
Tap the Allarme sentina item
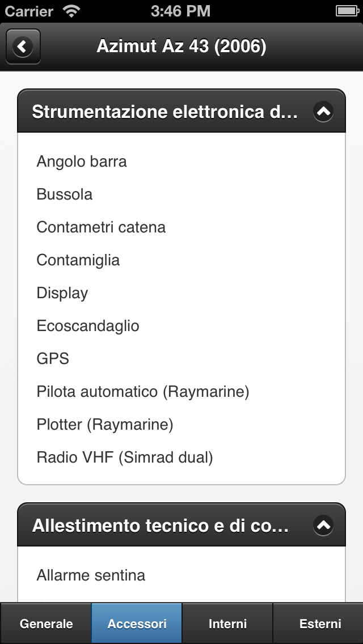[91, 575]
